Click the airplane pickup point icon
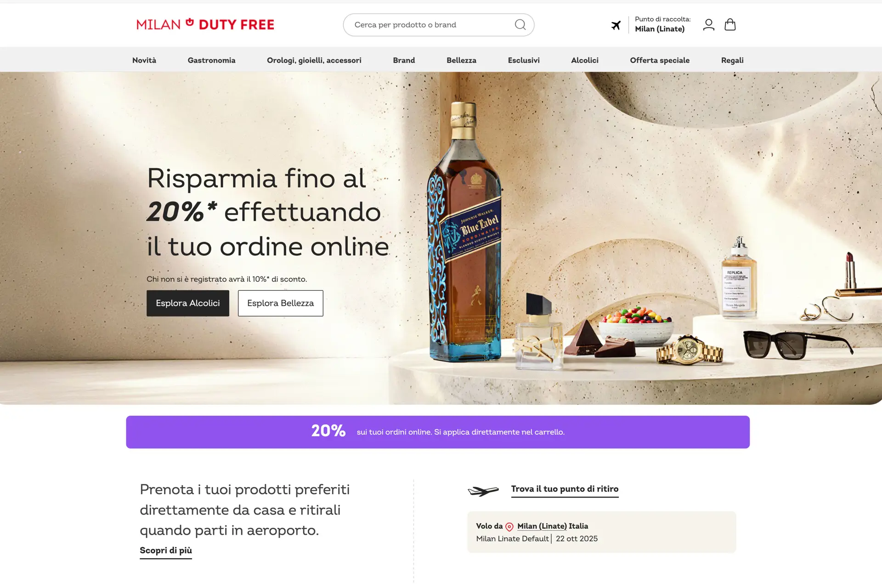882x588 pixels. coord(616,25)
